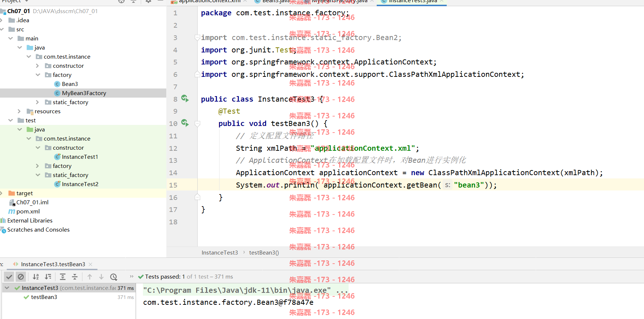This screenshot has width=644, height=319.
Task: Collapse all test results
Action: pos(75,277)
